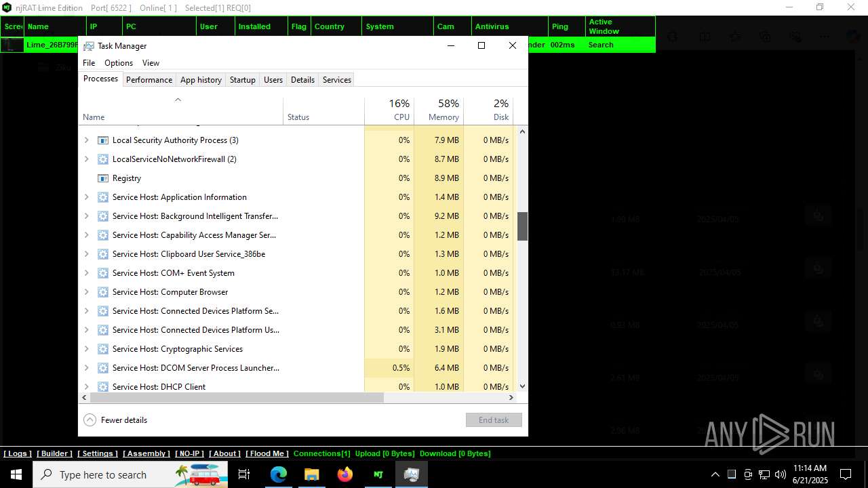This screenshot has width=868, height=488.
Task: Open njRAT Assembly link
Action: (146, 453)
